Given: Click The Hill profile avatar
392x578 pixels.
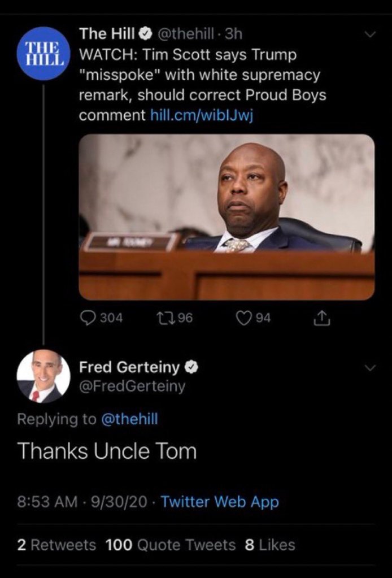Looking at the screenshot, I should point(43,54).
